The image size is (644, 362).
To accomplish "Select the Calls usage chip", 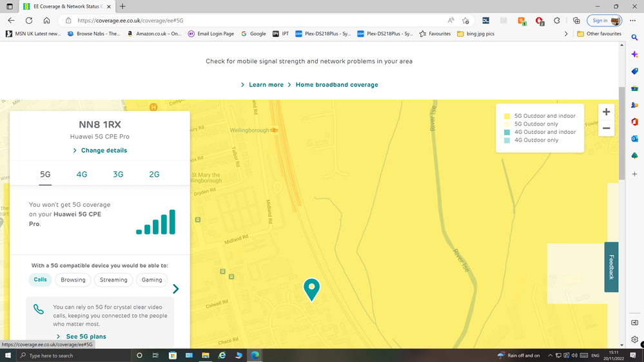I will pyautogui.click(x=40, y=280).
